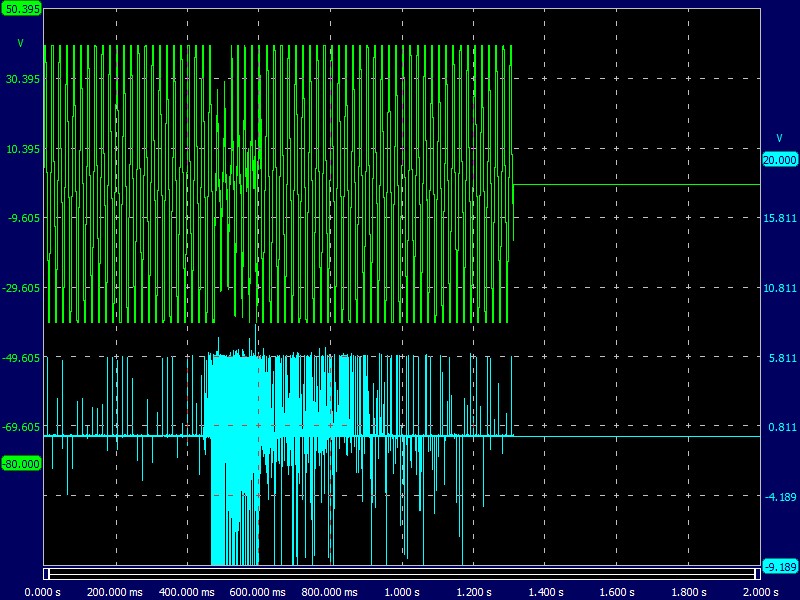Screen dimensions: 800x600
Task: Click the -69.605 green axis label
Action: point(21,427)
